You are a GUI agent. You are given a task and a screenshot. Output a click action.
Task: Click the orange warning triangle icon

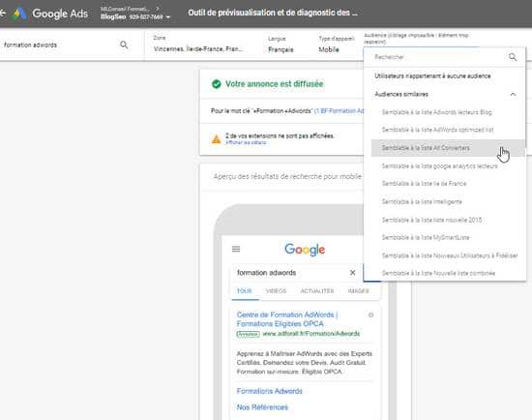point(216,138)
